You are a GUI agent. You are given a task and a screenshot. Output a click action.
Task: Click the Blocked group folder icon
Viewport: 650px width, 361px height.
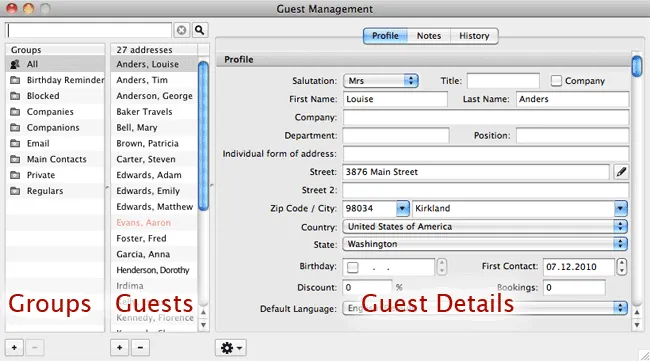point(15,96)
